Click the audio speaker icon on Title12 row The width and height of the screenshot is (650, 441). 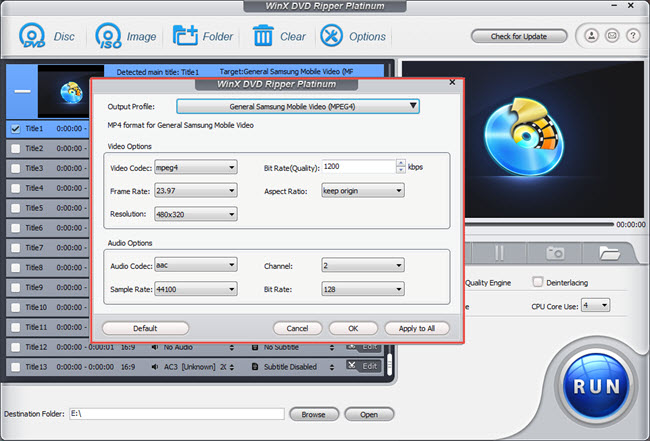pyautogui.click(x=155, y=347)
